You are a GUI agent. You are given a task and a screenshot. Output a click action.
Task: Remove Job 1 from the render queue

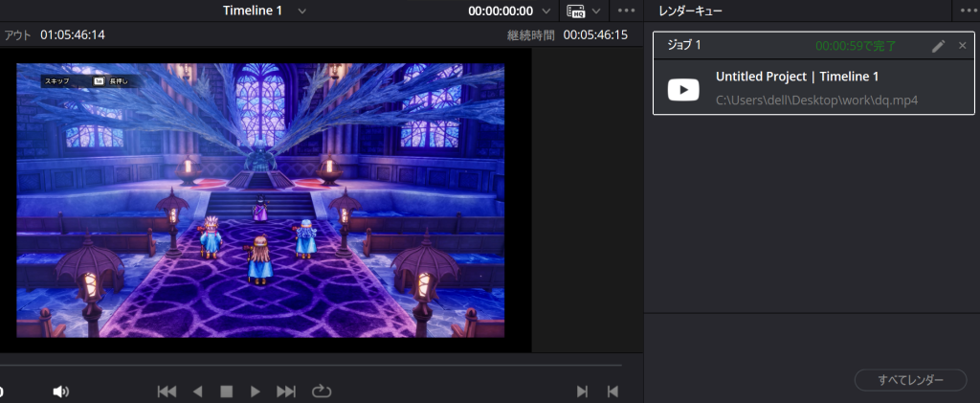tap(963, 46)
